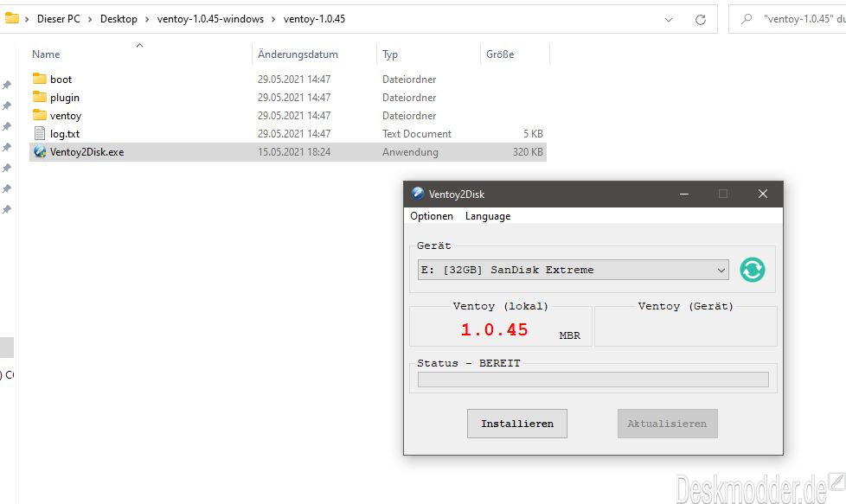This screenshot has width=846, height=504.
Task: Click the Ventoy2Disk.exe application icon
Action: tap(40, 152)
